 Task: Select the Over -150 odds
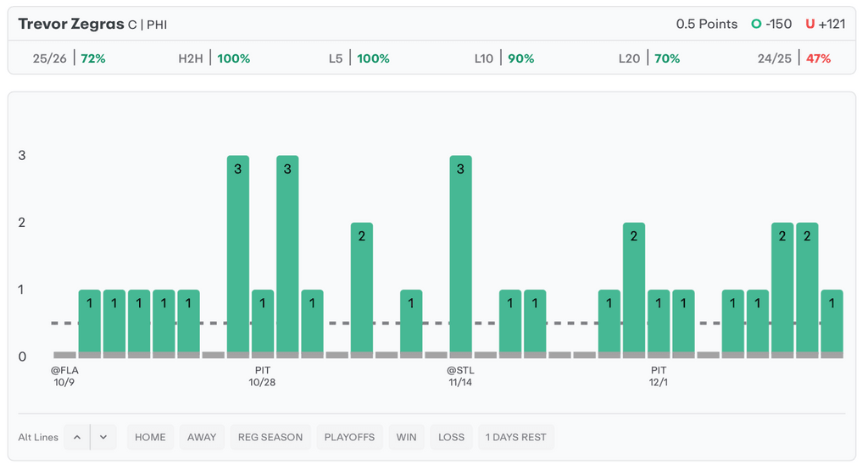point(775,24)
